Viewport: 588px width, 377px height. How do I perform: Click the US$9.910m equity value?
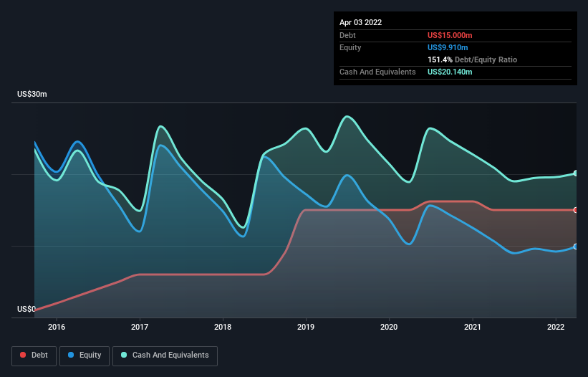(x=448, y=47)
